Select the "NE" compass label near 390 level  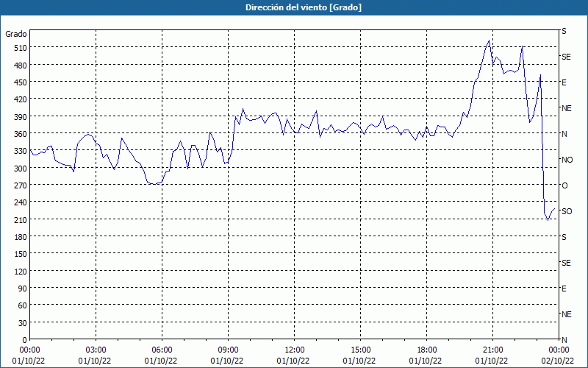point(566,108)
